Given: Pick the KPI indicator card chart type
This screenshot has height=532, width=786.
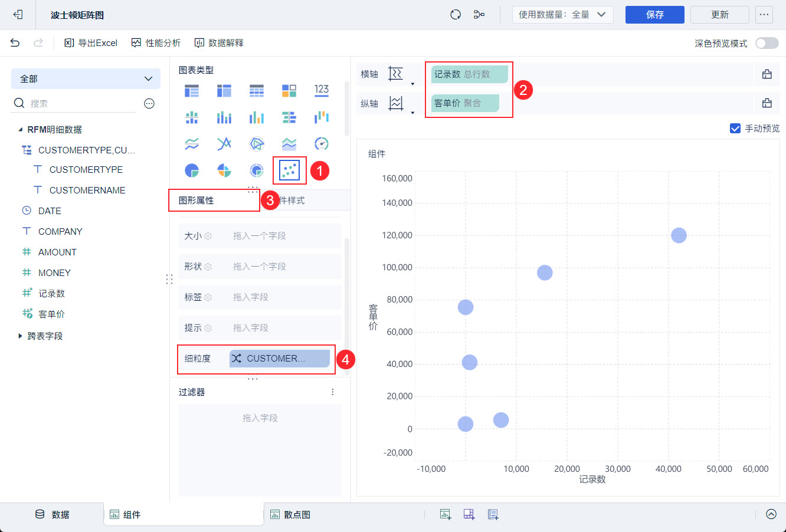Looking at the screenshot, I should coord(322,91).
